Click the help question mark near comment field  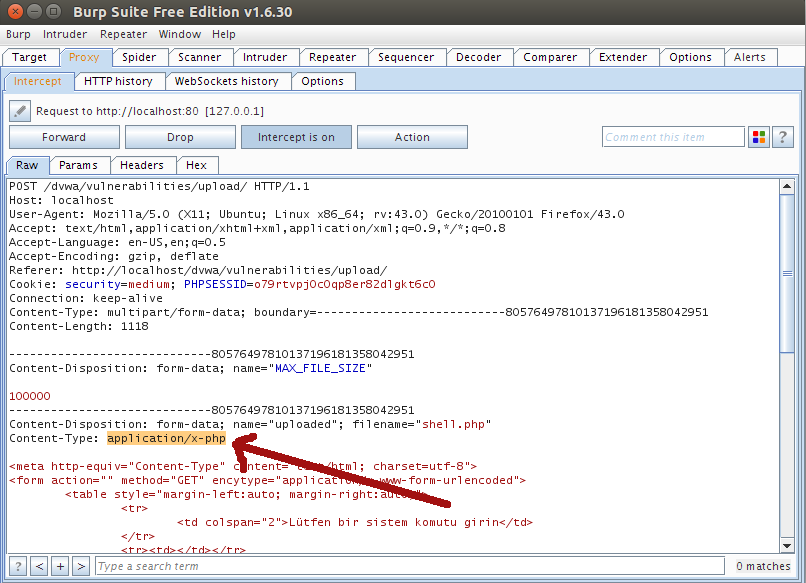[783, 137]
